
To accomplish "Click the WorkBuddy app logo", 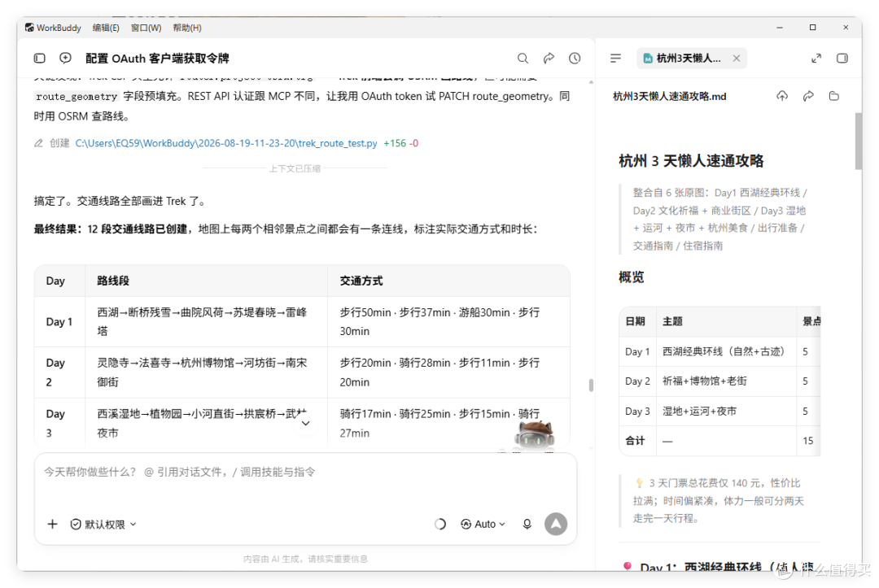I will point(29,28).
